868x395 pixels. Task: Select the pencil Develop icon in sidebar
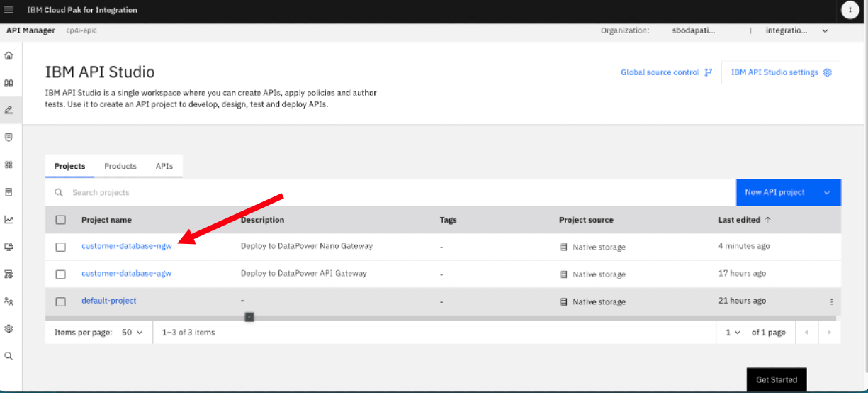(9, 110)
